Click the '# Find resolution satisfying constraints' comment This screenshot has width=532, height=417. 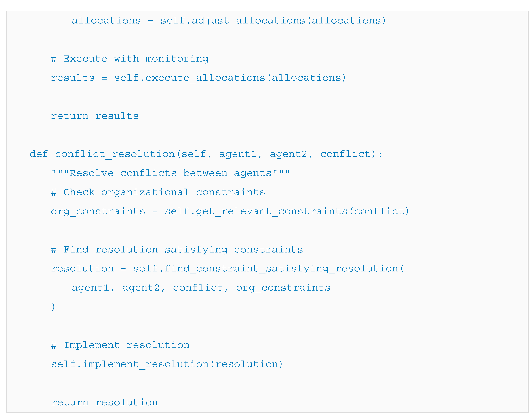177,250
